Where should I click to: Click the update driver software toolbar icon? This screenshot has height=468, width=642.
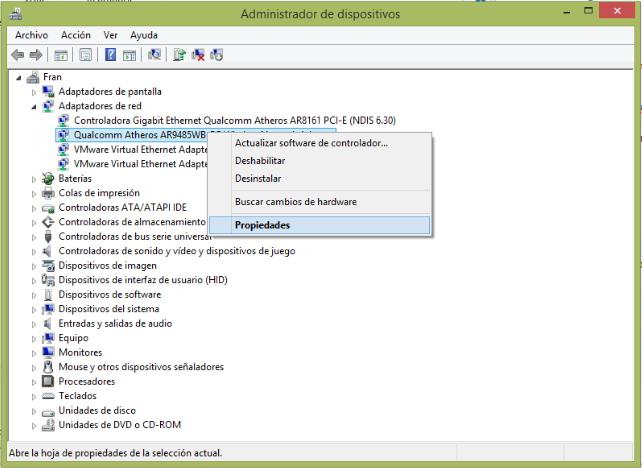click(179, 54)
